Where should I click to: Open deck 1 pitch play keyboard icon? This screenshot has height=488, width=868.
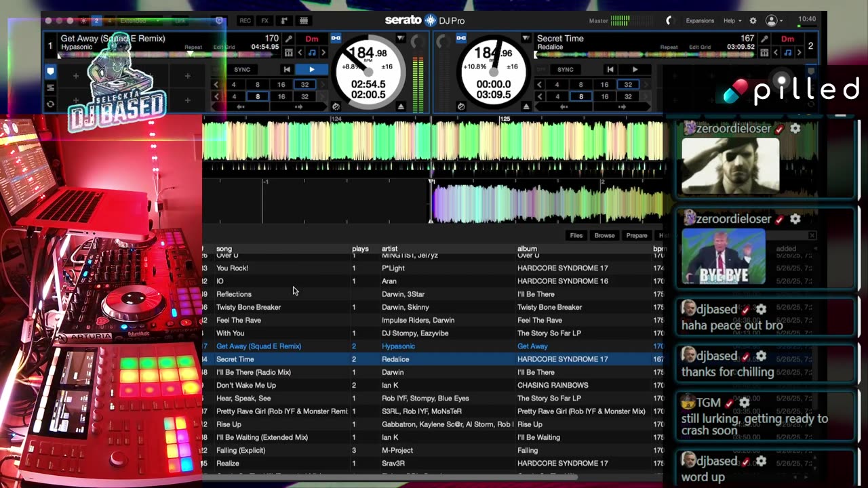(289, 52)
